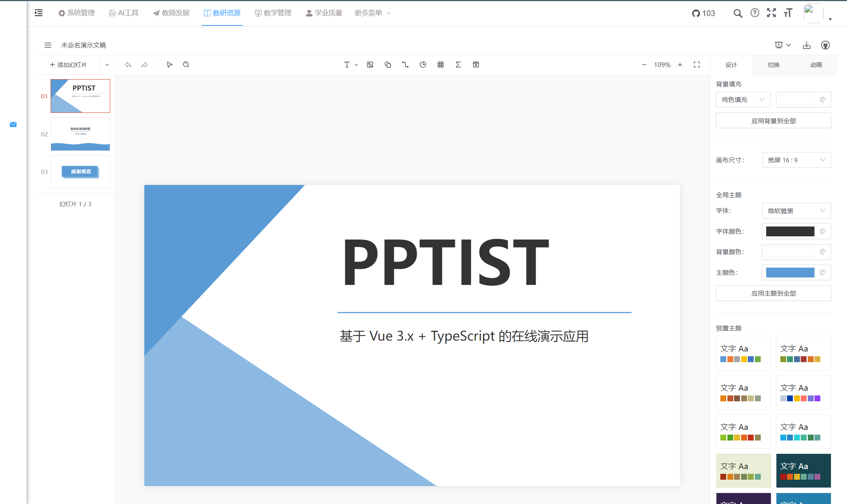Apply the dark teal preset theme
Image resolution: width=847 pixels, height=504 pixels.
(803, 471)
